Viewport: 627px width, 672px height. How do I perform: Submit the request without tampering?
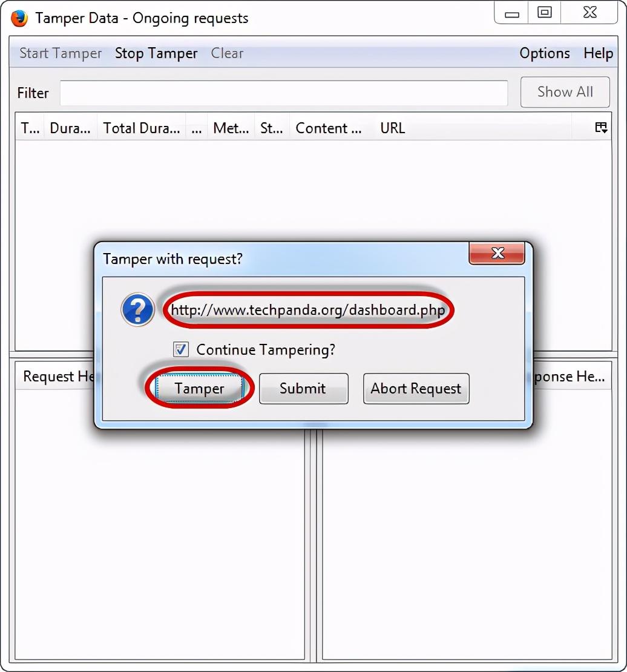(303, 388)
